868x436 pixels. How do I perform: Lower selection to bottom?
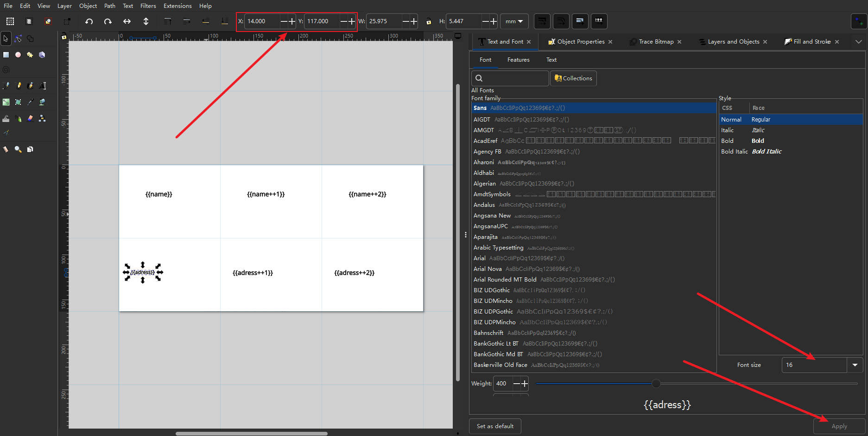pyautogui.click(x=224, y=21)
